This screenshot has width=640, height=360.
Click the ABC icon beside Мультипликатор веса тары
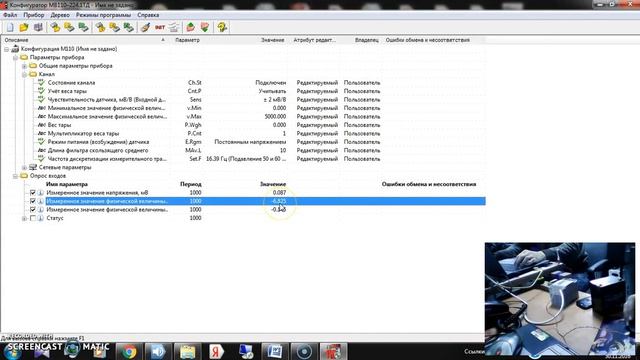[x=41, y=133]
